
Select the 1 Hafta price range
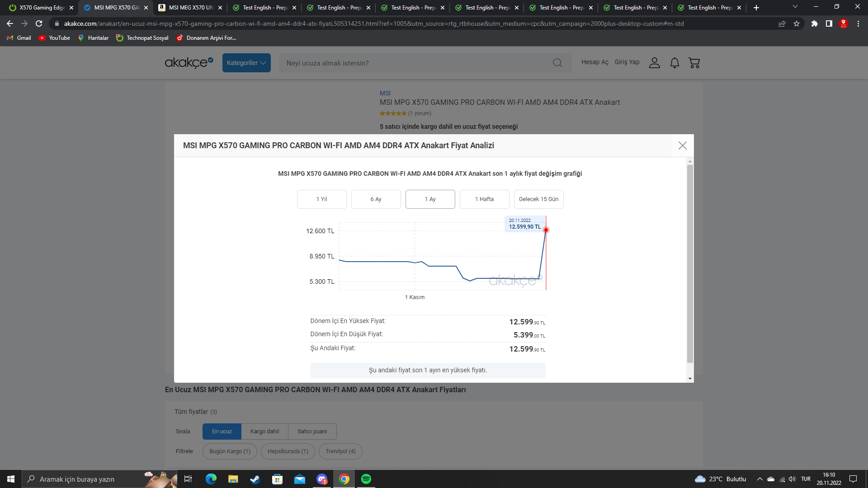(484, 199)
